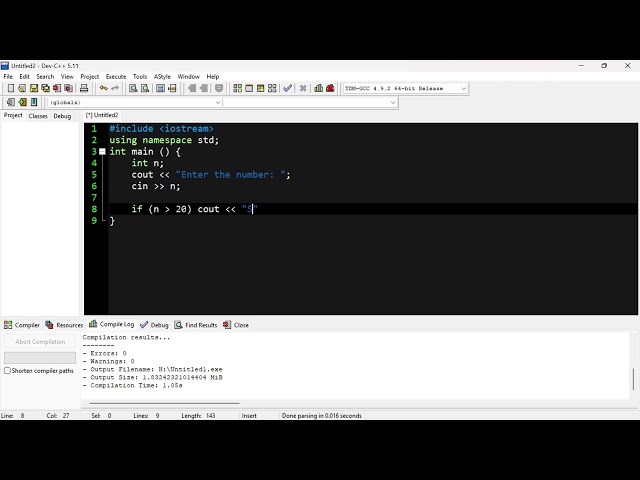Switch to the Find Results tab
This screenshot has width=640, height=480.
tap(196, 325)
